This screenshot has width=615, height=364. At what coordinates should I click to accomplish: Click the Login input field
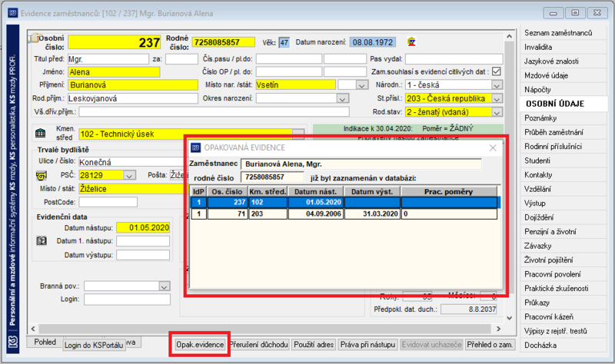(x=127, y=299)
